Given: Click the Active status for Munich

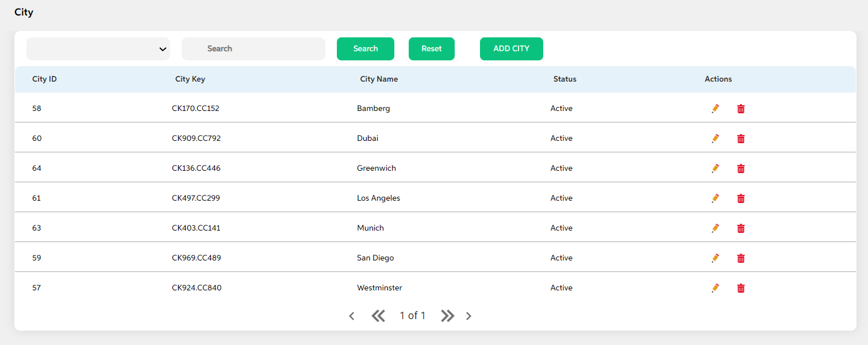Looking at the screenshot, I should tap(562, 228).
